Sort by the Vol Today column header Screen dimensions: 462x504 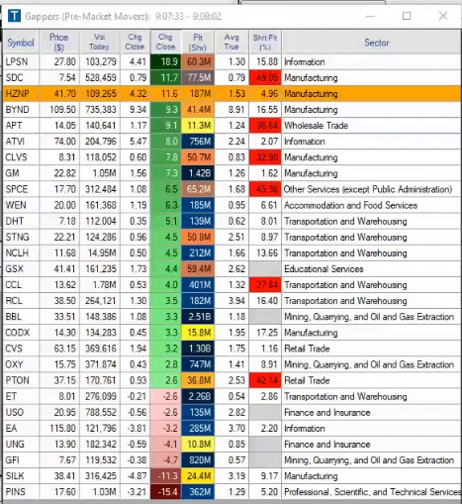99,42
